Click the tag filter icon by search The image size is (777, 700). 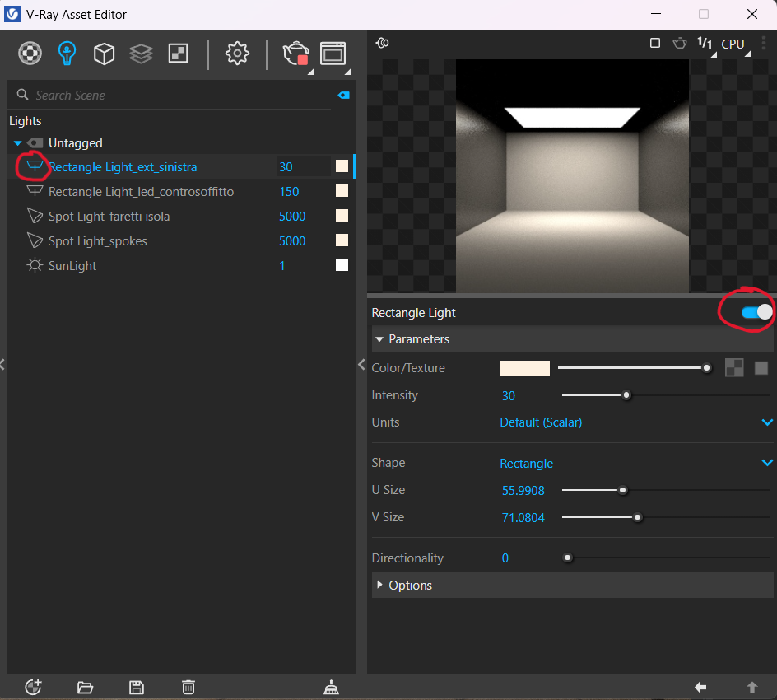[x=343, y=96]
